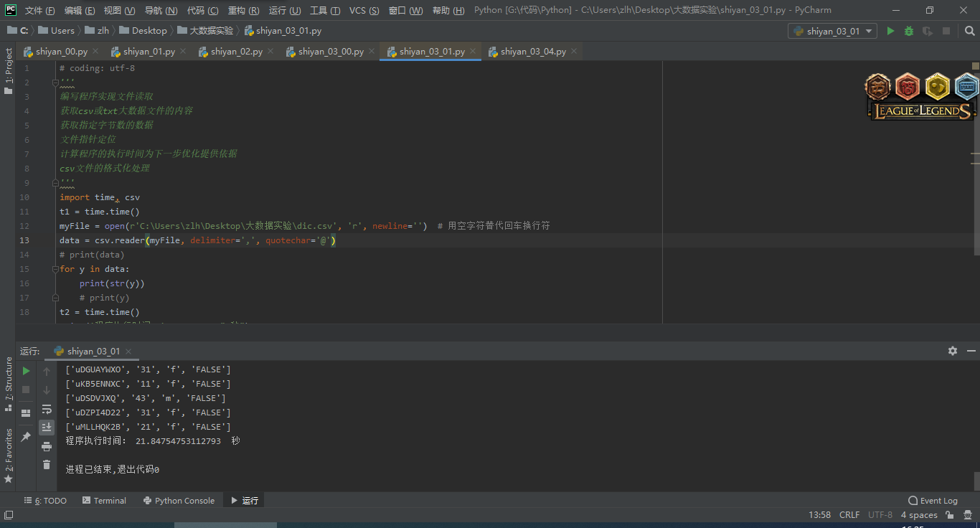Open CRLF line separator selector
Image resolution: width=980 pixels, height=528 pixels.
[x=849, y=515]
